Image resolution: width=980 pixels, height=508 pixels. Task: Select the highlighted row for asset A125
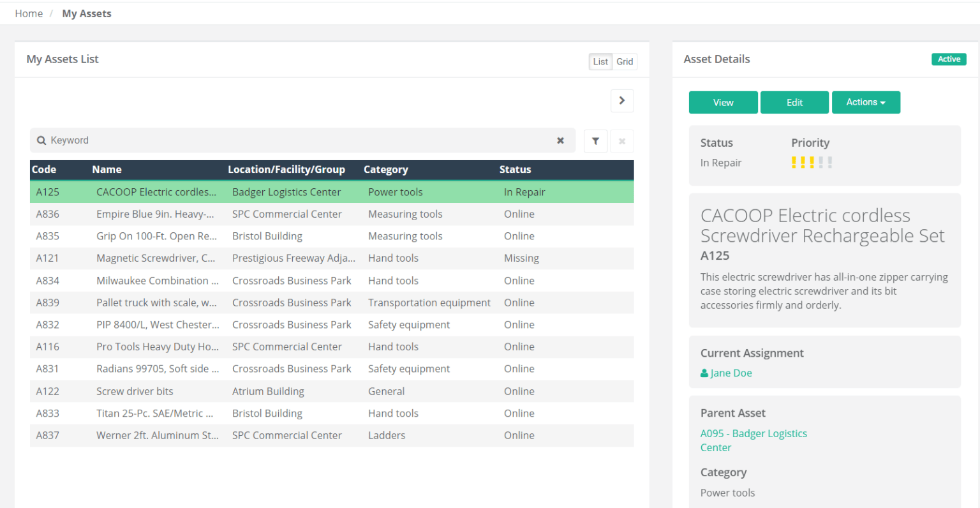pos(255,191)
